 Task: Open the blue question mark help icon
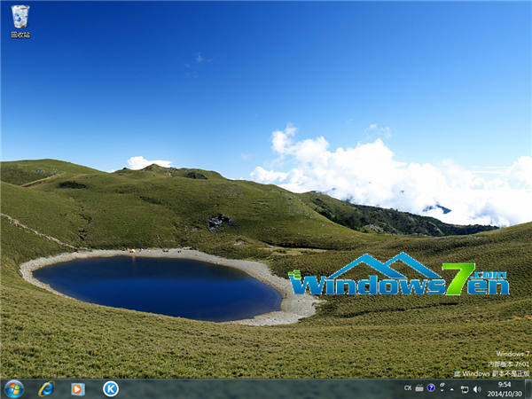431,388
